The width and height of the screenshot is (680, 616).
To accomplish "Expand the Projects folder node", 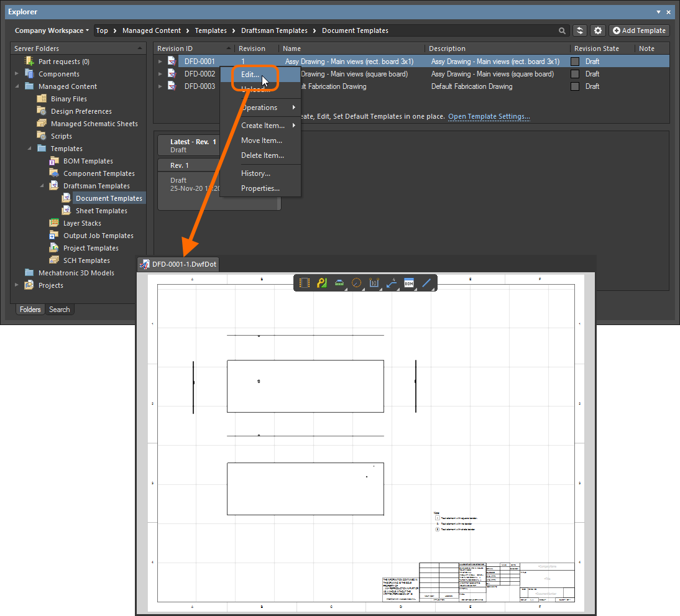I will point(17,285).
